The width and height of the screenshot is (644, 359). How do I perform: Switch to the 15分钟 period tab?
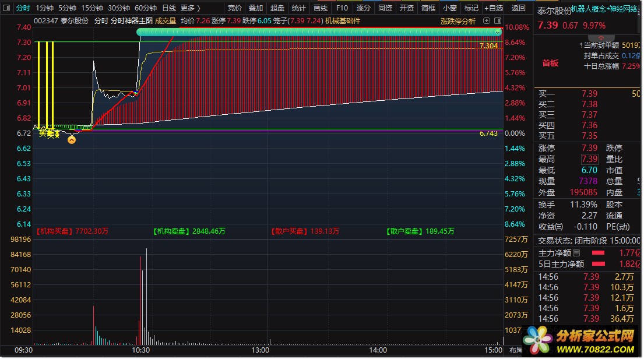pyautogui.click(x=92, y=8)
